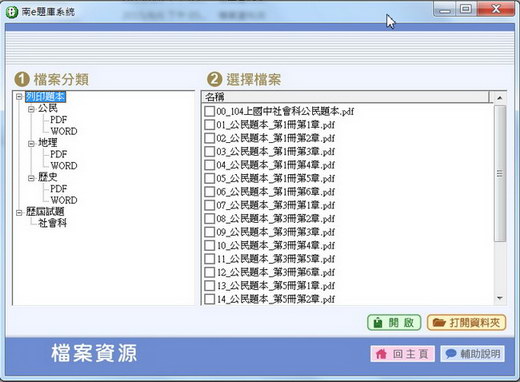Maximize the 南e題庫系統 window

click(466, 9)
